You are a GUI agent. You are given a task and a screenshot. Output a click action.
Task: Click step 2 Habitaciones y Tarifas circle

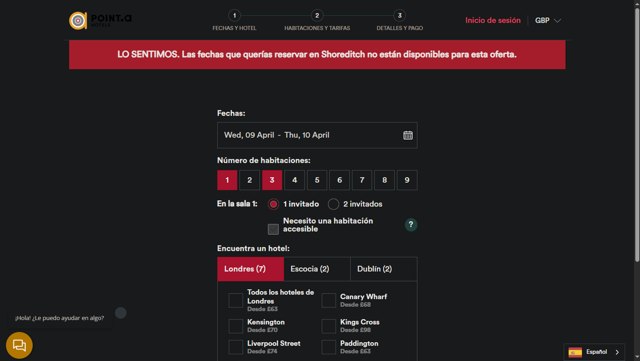tap(317, 16)
